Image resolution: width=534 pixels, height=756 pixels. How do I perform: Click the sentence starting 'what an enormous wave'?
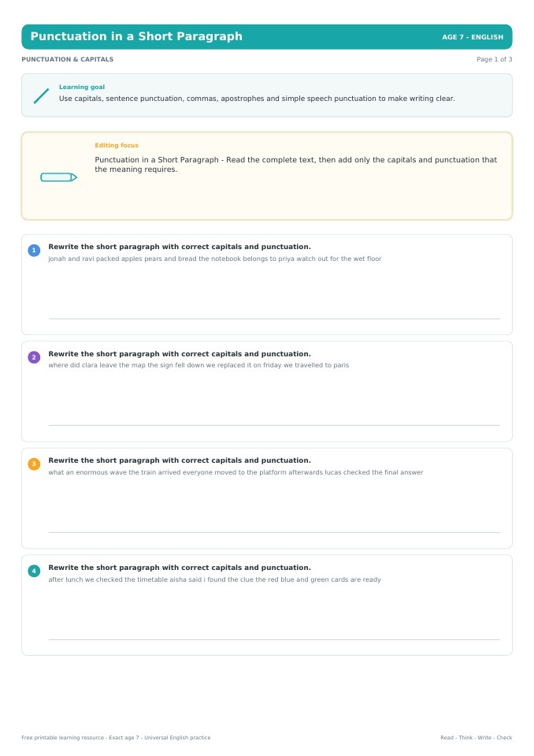(x=235, y=472)
